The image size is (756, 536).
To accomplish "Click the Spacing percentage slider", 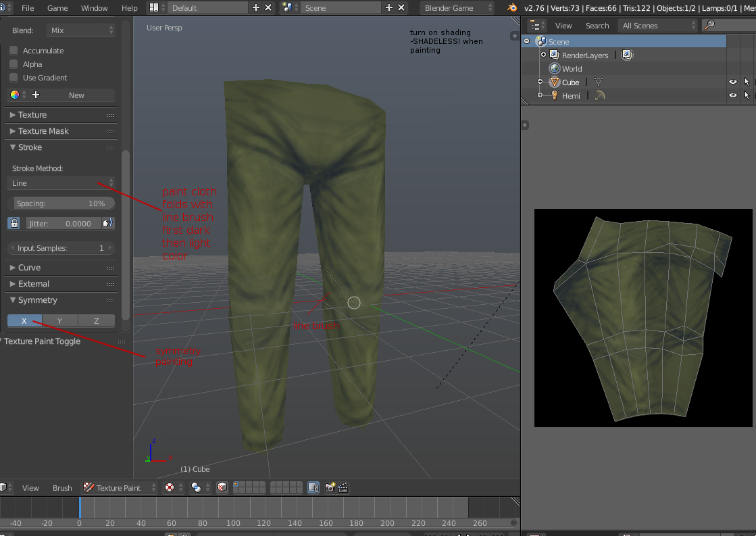I will pos(61,203).
